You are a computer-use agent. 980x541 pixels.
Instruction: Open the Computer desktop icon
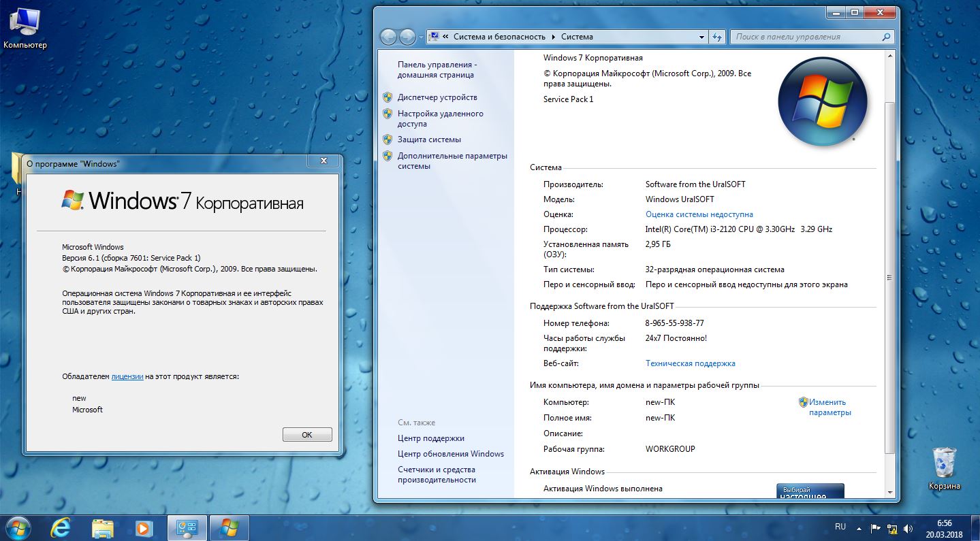click(25, 30)
